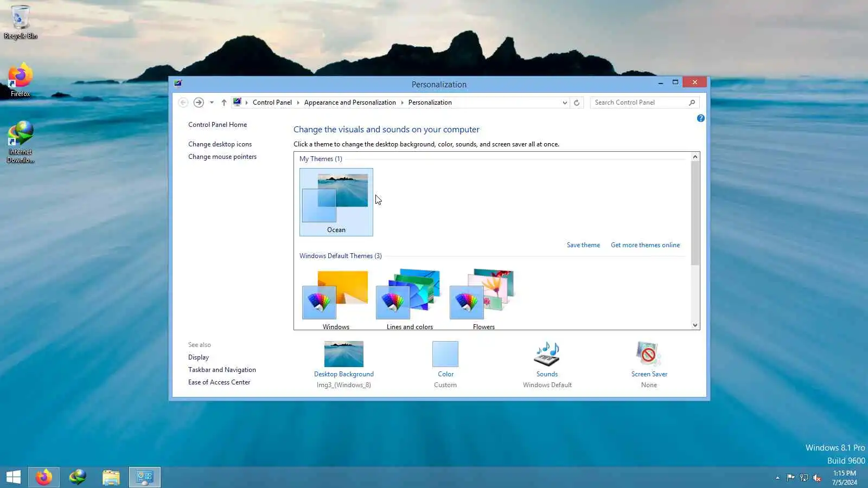
Task: Click the 'Windows Default Themes (3)' heading
Action: click(x=341, y=256)
